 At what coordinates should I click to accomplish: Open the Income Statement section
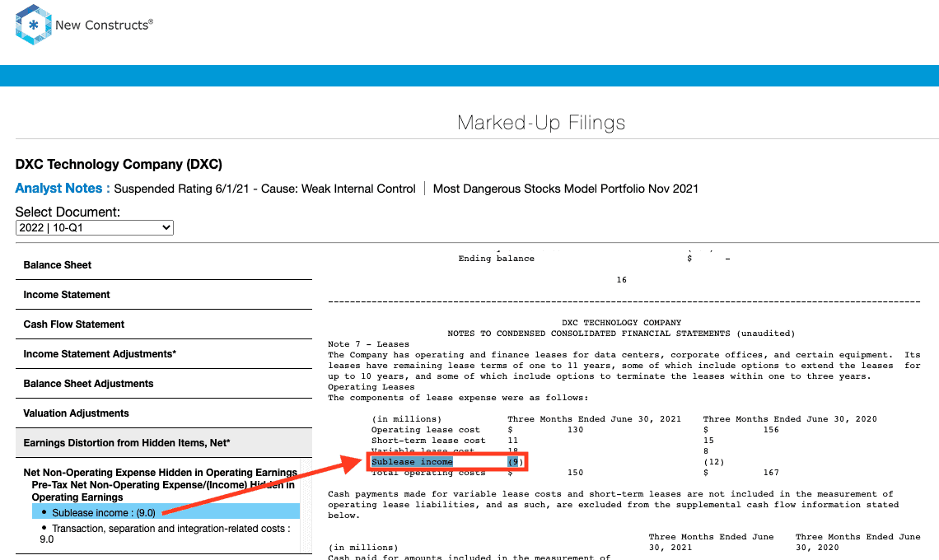pos(163,295)
